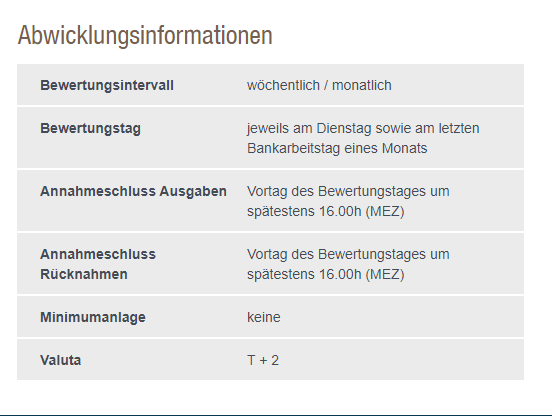Click text jeweils am Dienstag sowie am letzten
Viewport: 552px width, 416px height.
363,128
